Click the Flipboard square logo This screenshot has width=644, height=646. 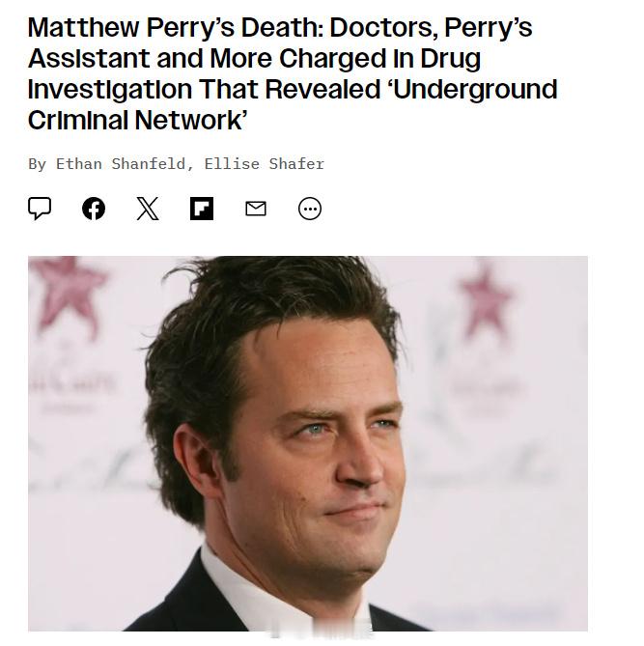(202, 209)
